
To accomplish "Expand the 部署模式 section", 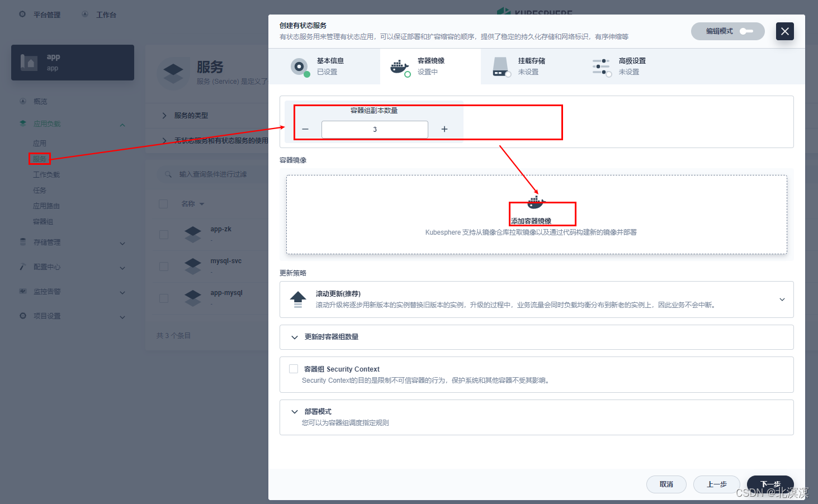I will [537, 417].
